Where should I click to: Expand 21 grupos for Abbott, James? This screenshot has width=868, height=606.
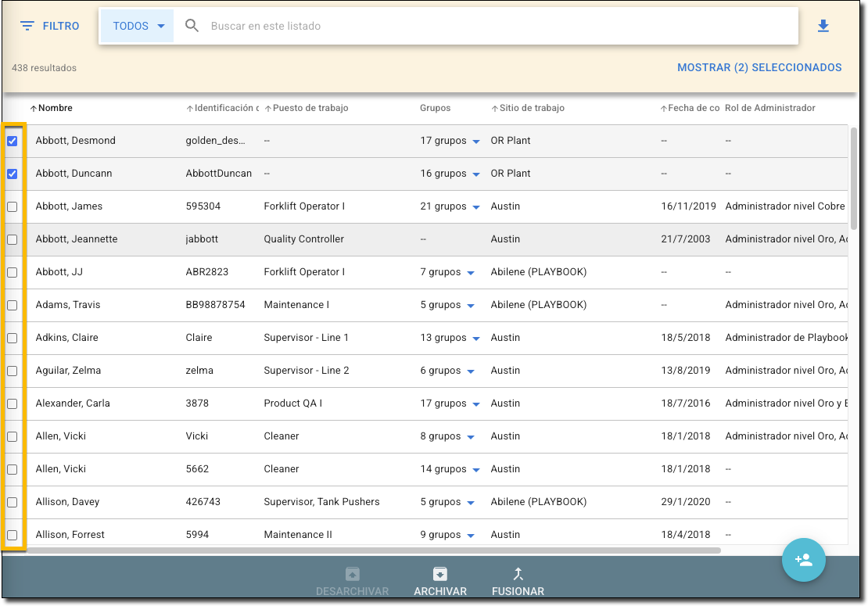click(x=475, y=207)
